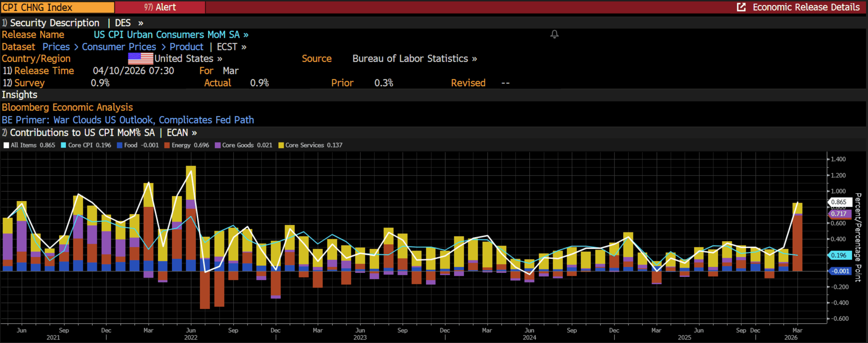Click the alert bell icon

554,34
